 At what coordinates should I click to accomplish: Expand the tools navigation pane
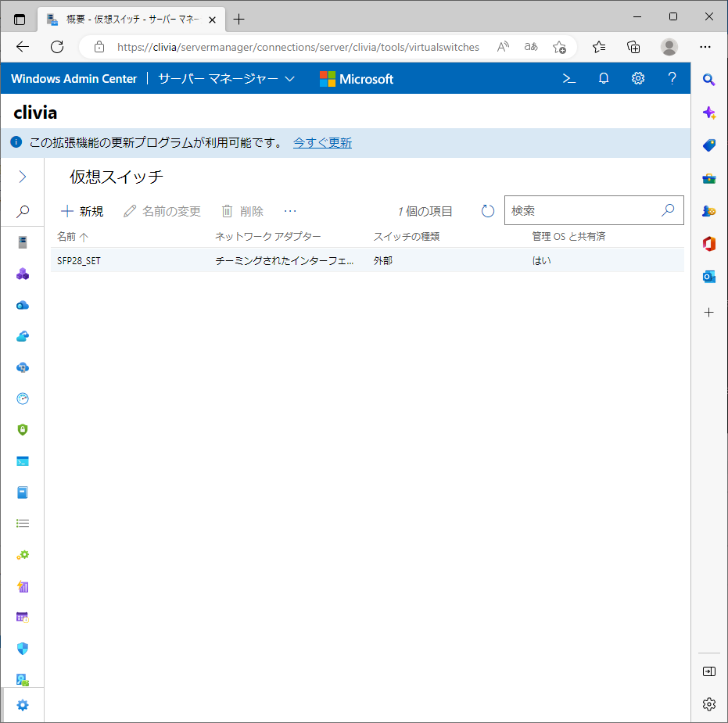pos(22,177)
